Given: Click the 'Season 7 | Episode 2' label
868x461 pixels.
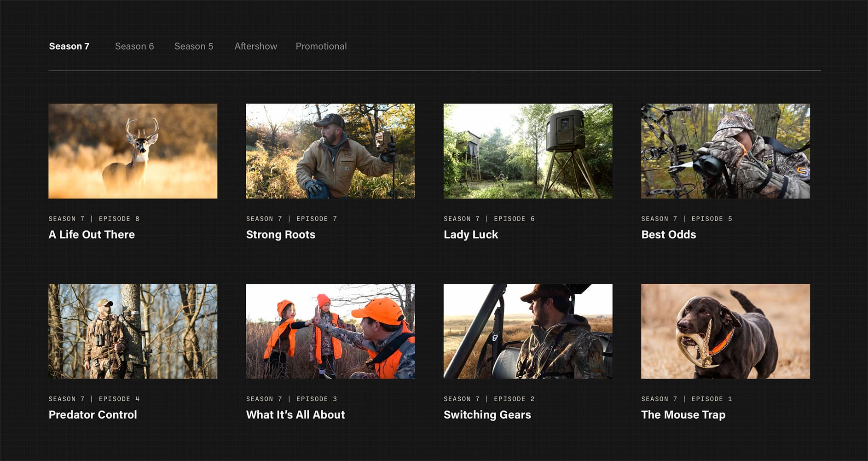Looking at the screenshot, I should 489,399.
